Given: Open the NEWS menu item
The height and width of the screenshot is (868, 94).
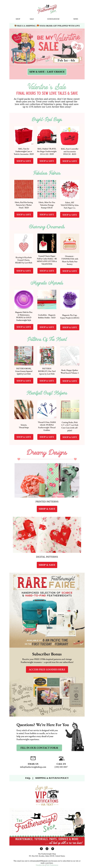Looking at the screenshot, I should pyautogui.click(x=76, y=19).
